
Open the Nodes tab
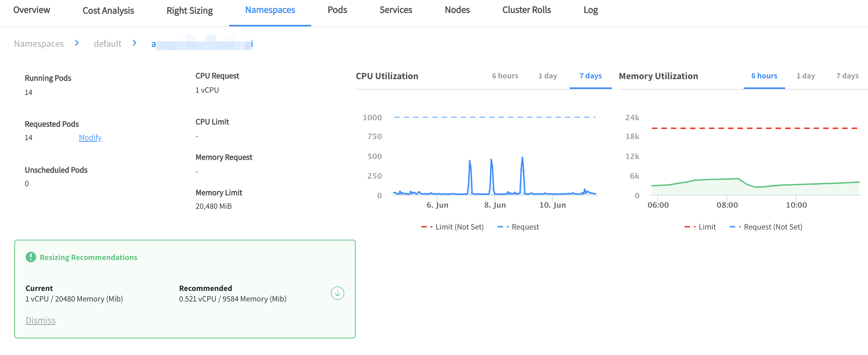pyautogui.click(x=457, y=10)
